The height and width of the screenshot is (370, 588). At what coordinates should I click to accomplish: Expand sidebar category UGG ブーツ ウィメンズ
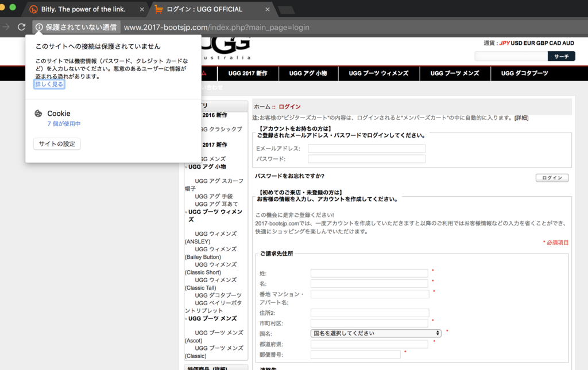point(215,216)
